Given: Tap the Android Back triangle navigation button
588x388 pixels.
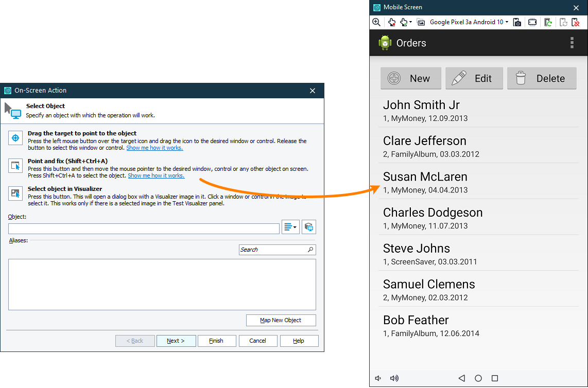Looking at the screenshot, I should click(462, 378).
